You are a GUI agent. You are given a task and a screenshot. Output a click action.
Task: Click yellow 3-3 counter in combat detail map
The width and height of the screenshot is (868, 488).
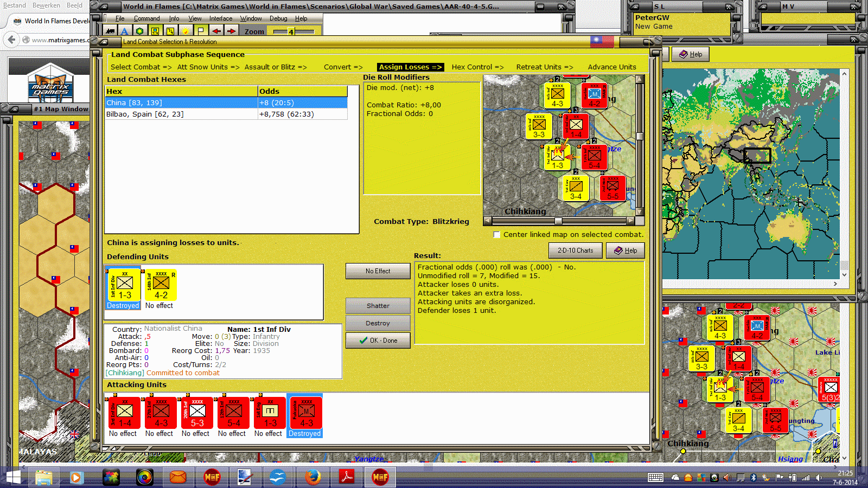click(539, 126)
